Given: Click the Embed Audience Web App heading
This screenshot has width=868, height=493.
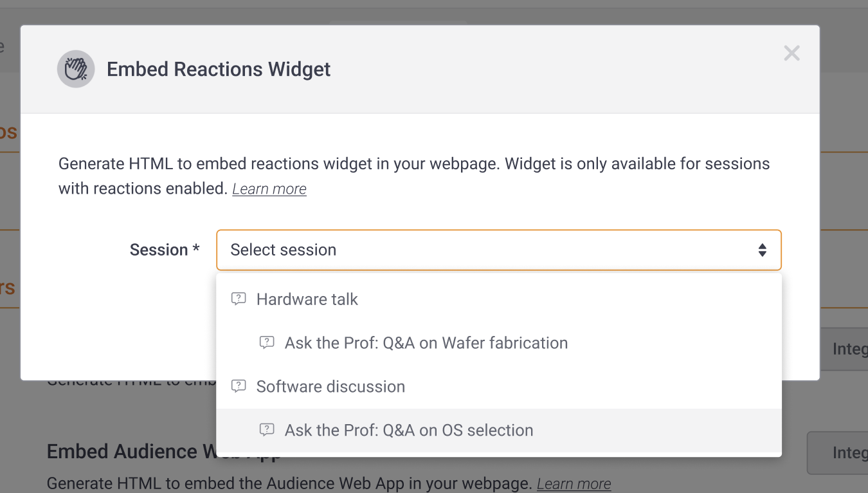Looking at the screenshot, I should (x=129, y=452).
